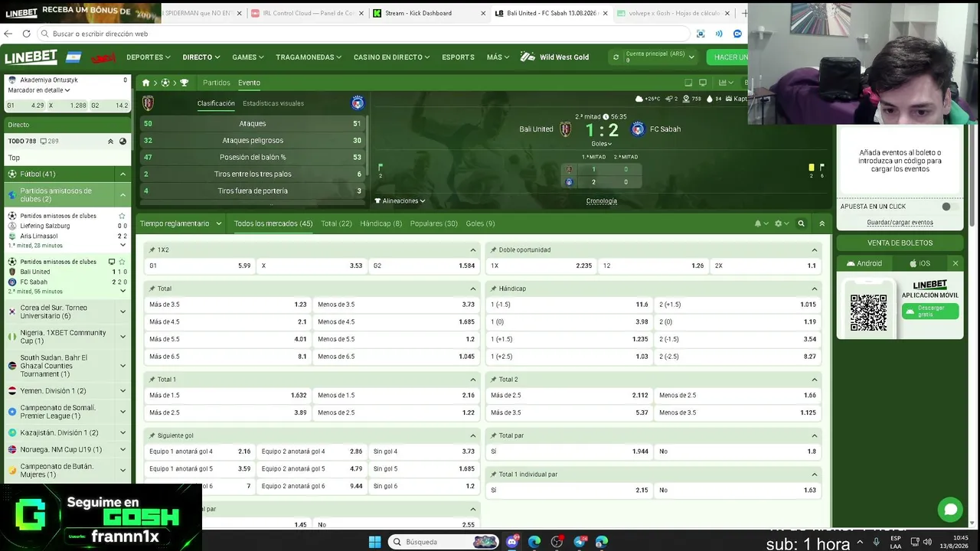Screen dimensions: 980x551
Task: Open live stream icon for Bali United match
Action: pos(112,262)
